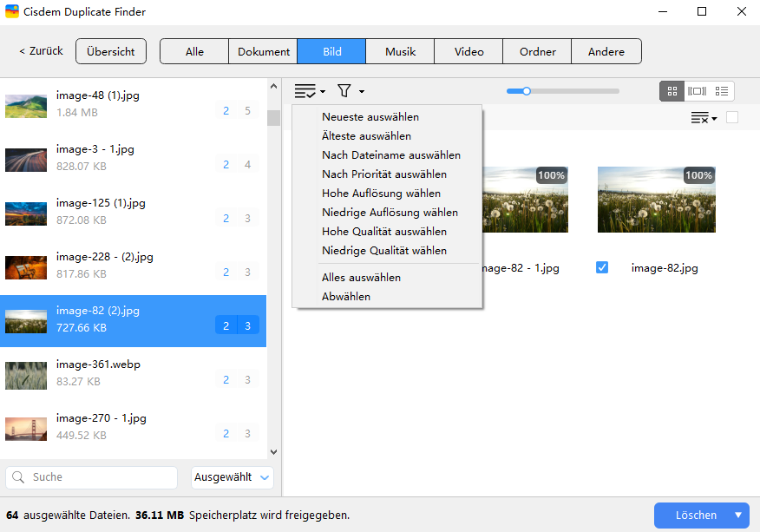Uncheck the image-82.jpg checkbox
The height and width of the screenshot is (532, 760).
click(602, 268)
